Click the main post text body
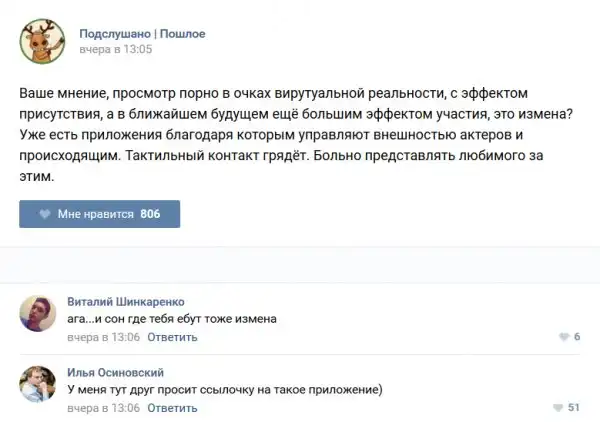The image size is (600, 422). [300, 132]
